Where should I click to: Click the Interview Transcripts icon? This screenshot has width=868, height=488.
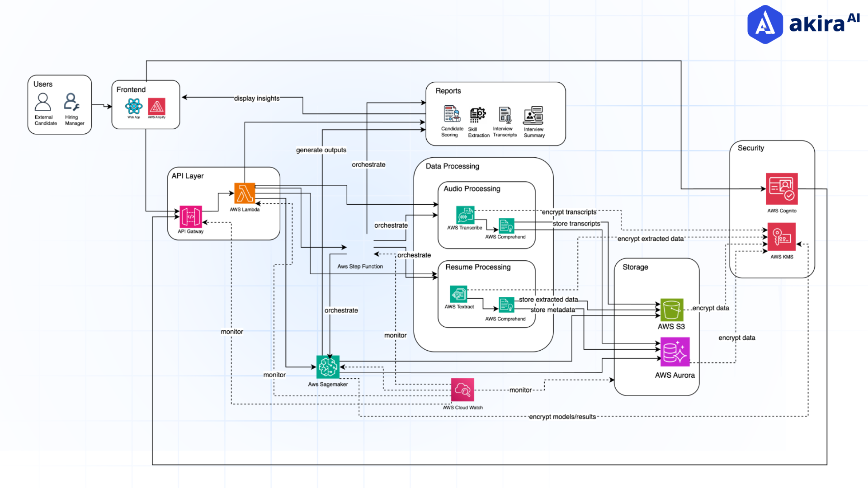(x=505, y=114)
